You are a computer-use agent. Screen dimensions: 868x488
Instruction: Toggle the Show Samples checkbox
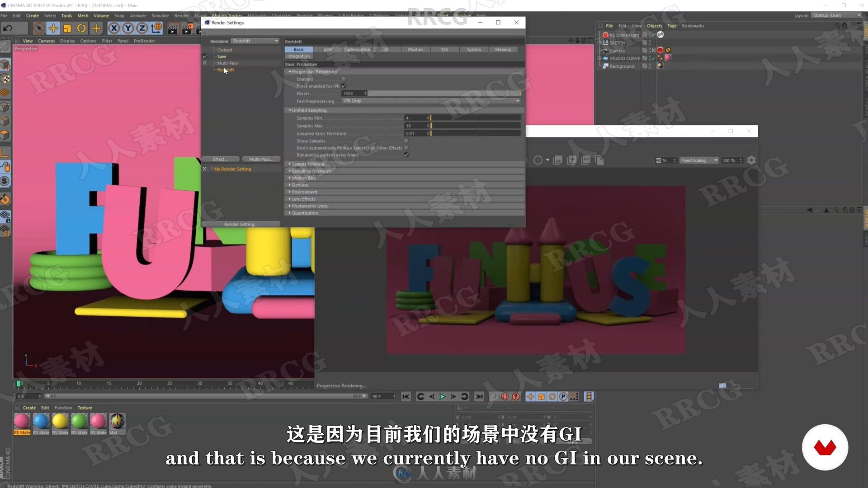click(406, 141)
